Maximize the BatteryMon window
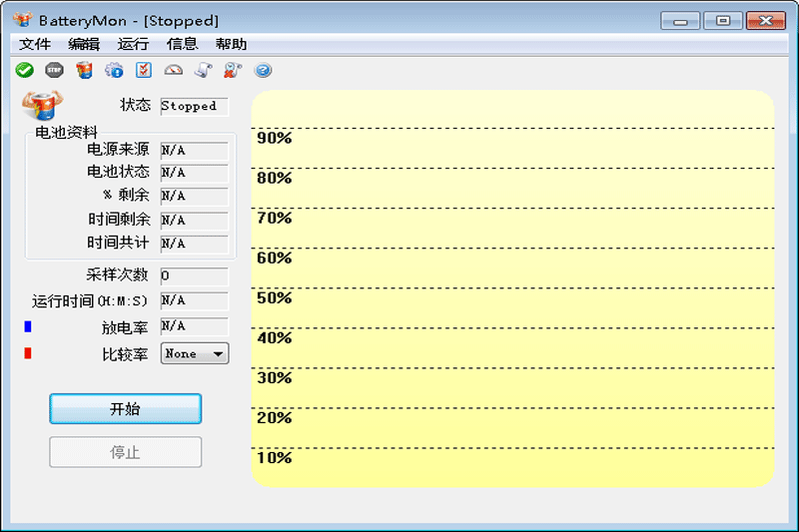Screen dimensions: 799x532 tap(722, 21)
